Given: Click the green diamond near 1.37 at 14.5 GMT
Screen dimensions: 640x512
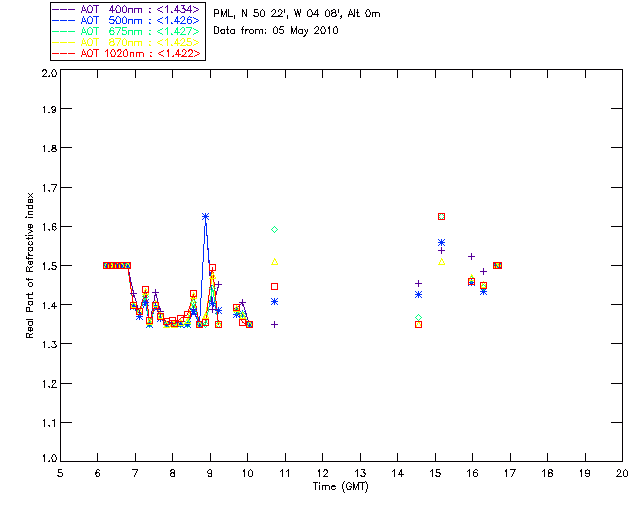Looking at the screenshot, I should [x=418, y=317].
